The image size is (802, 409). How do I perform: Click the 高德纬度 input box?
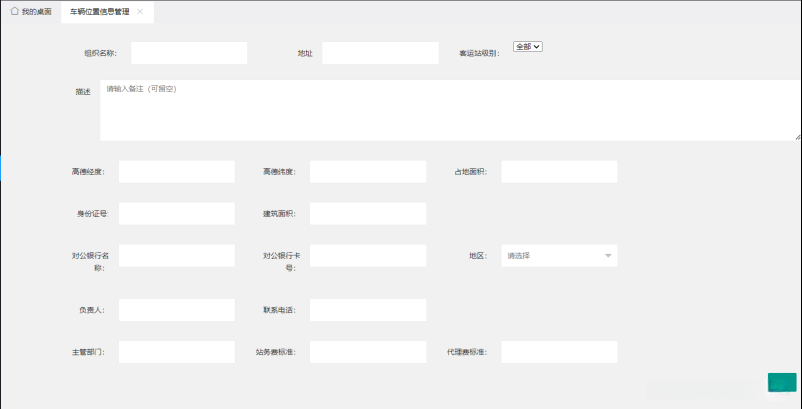pos(367,172)
